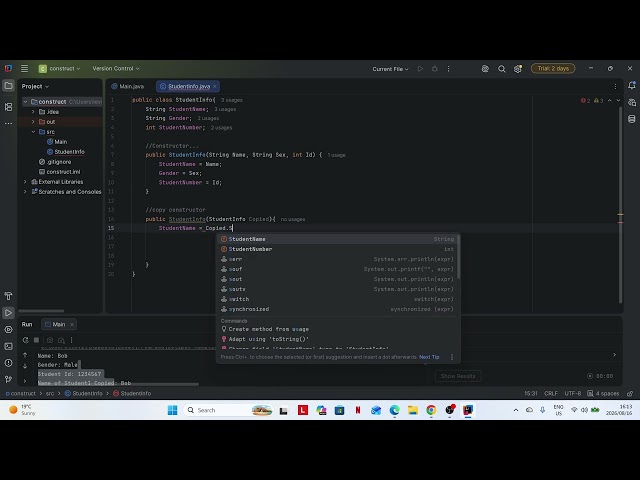The width and height of the screenshot is (640, 480).
Task: Open the Project tool window icon
Action: click(8, 86)
